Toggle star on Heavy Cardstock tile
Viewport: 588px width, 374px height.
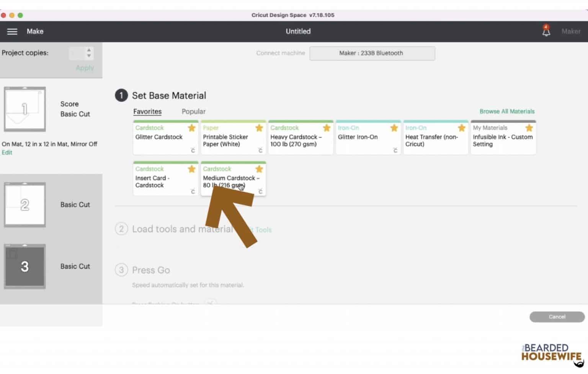(x=327, y=128)
